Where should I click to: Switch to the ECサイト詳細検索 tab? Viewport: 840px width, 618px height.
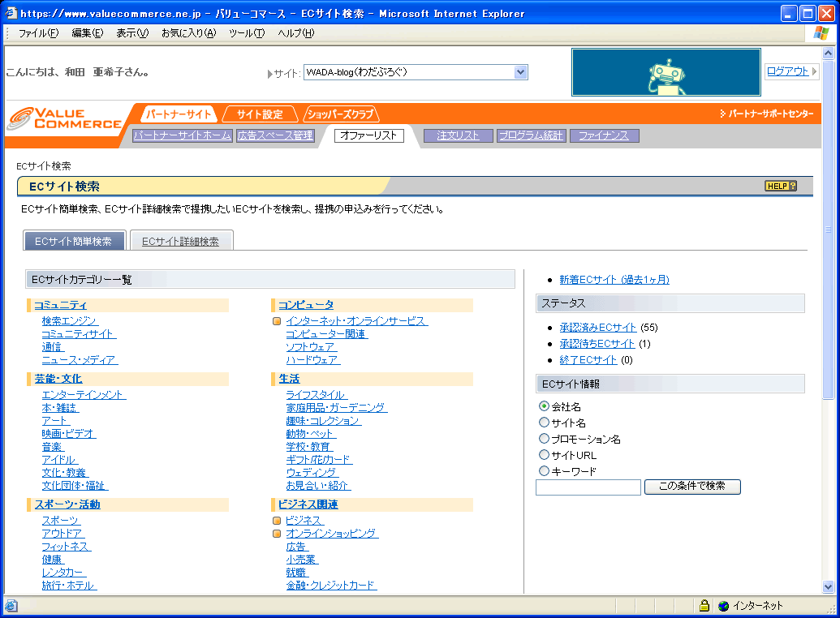point(180,241)
